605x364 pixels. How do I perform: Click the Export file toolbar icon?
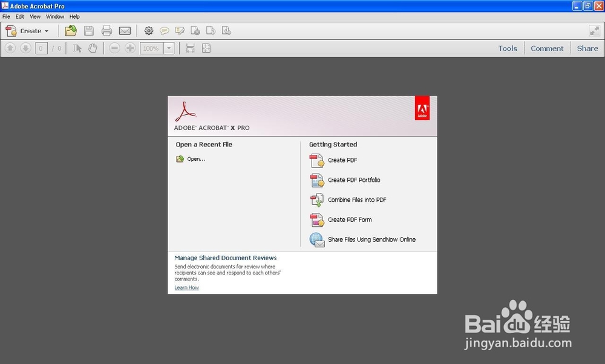[x=211, y=31]
